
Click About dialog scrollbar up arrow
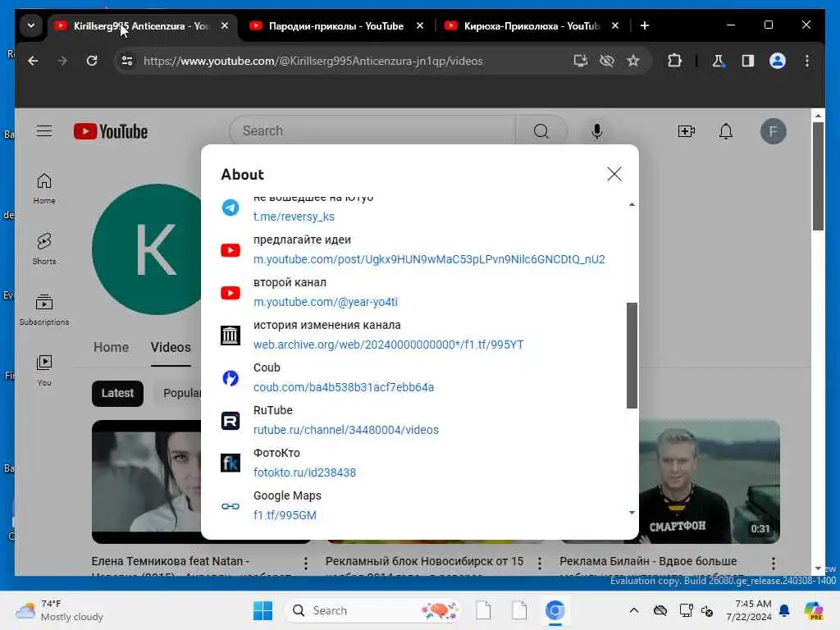coord(632,204)
